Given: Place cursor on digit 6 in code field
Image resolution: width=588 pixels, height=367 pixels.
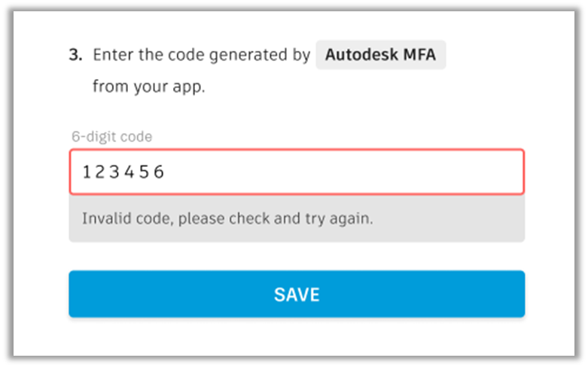Looking at the screenshot, I should (158, 172).
